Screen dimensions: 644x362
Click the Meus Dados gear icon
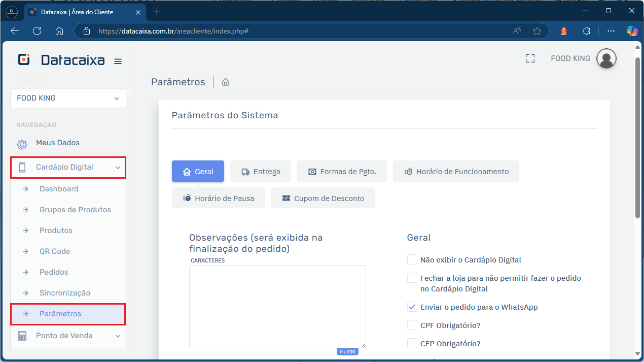click(22, 144)
